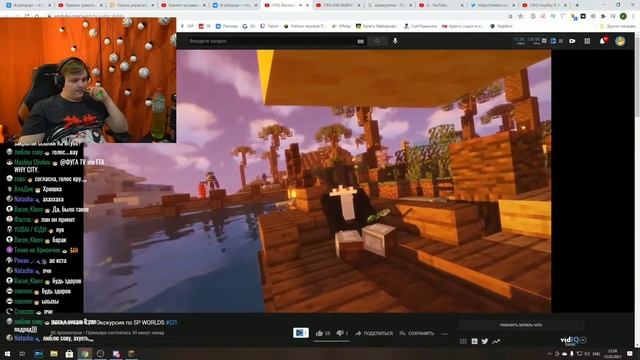This screenshot has width=640, height=360.
Task: Open the three-dots more actions menu
Action: [x=444, y=334]
